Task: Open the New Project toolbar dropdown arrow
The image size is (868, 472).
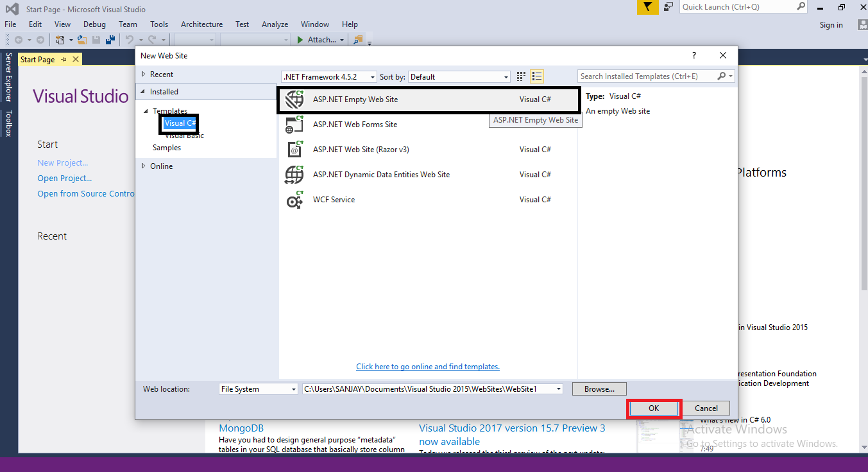Action: point(71,40)
